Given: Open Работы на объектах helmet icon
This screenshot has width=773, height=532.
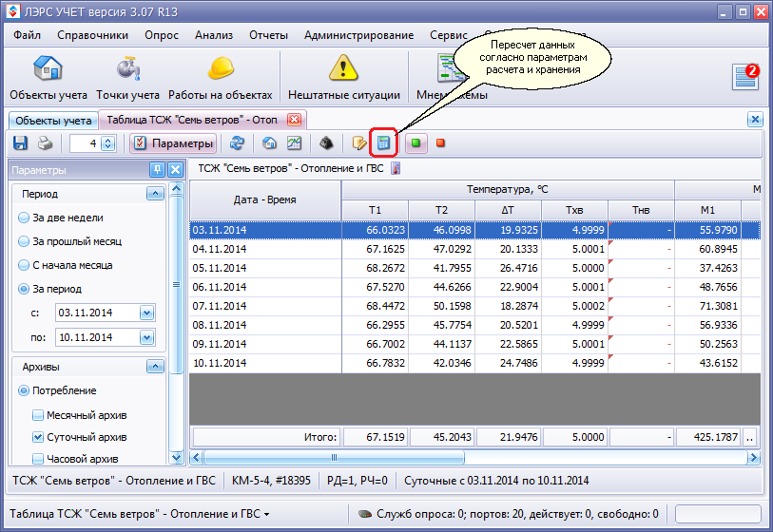Looking at the screenshot, I should click(220, 77).
